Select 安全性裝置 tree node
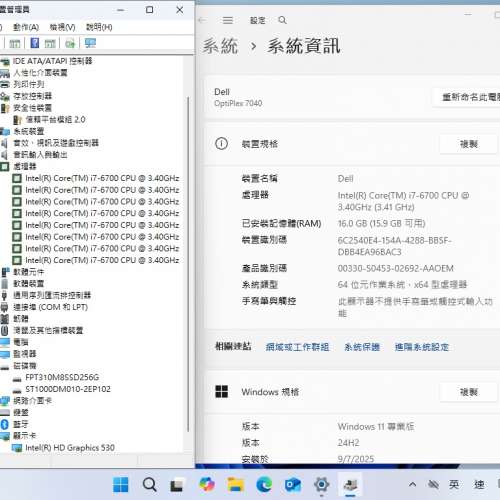The image size is (500, 500). [33, 108]
